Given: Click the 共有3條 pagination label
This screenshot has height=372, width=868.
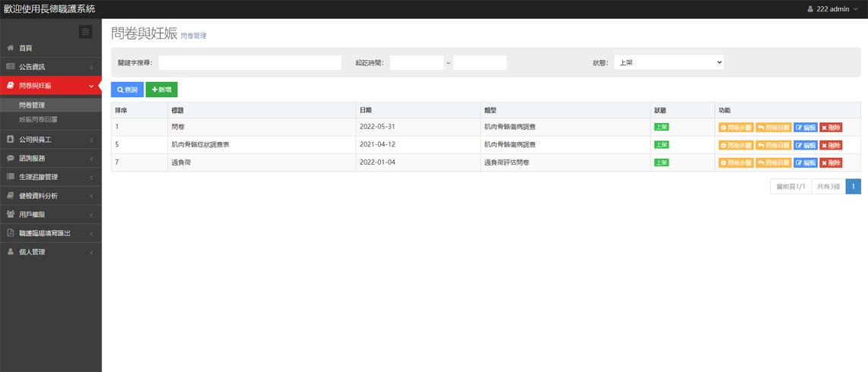Looking at the screenshot, I should (829, 187).
